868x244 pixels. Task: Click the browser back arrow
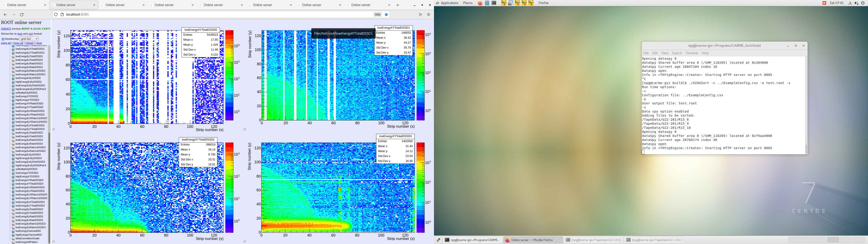coord(5,14)
